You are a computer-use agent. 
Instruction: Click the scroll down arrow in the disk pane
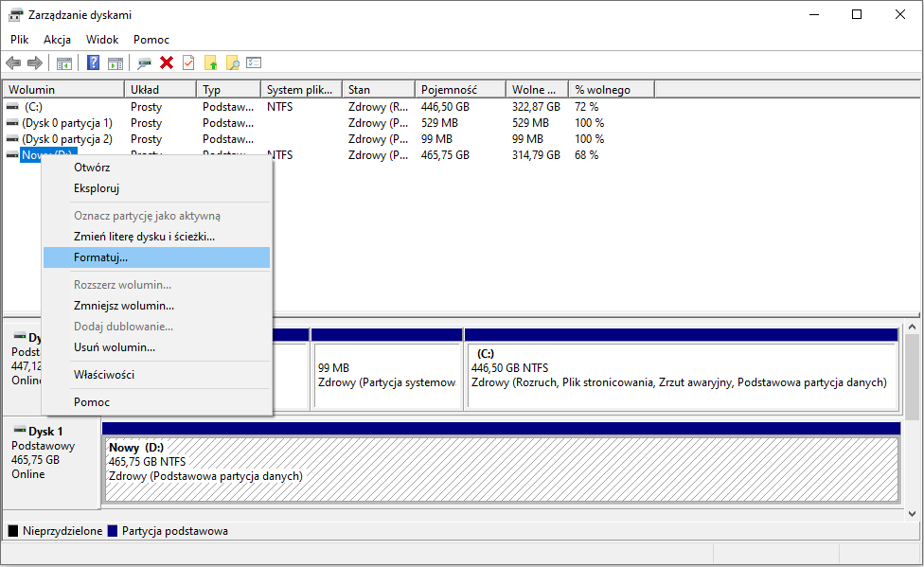pos(913,513)
